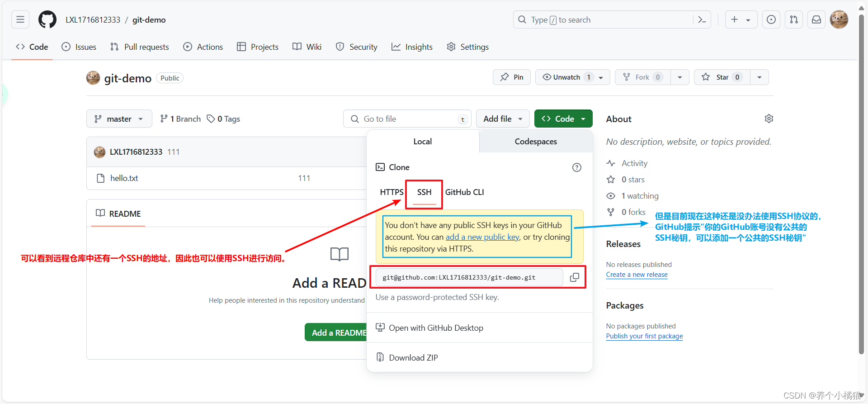The image size is (868, 404).
Task: Open the command palette icon
Action: coord(702,19)
